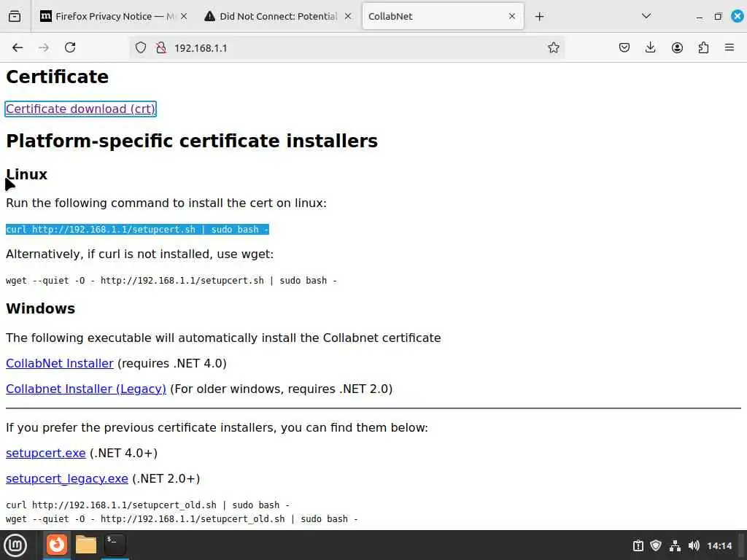Click the curl setupcert_old.sh command line
The width and height of the screenshot is (747, 560).
pyautogui.click(x=147, y=505)
